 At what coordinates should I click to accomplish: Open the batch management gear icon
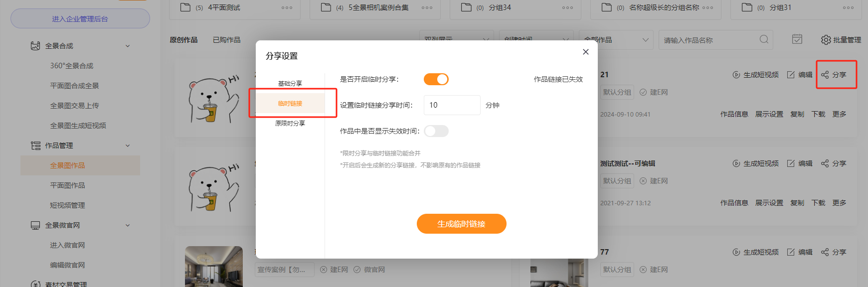click(826, 40)
